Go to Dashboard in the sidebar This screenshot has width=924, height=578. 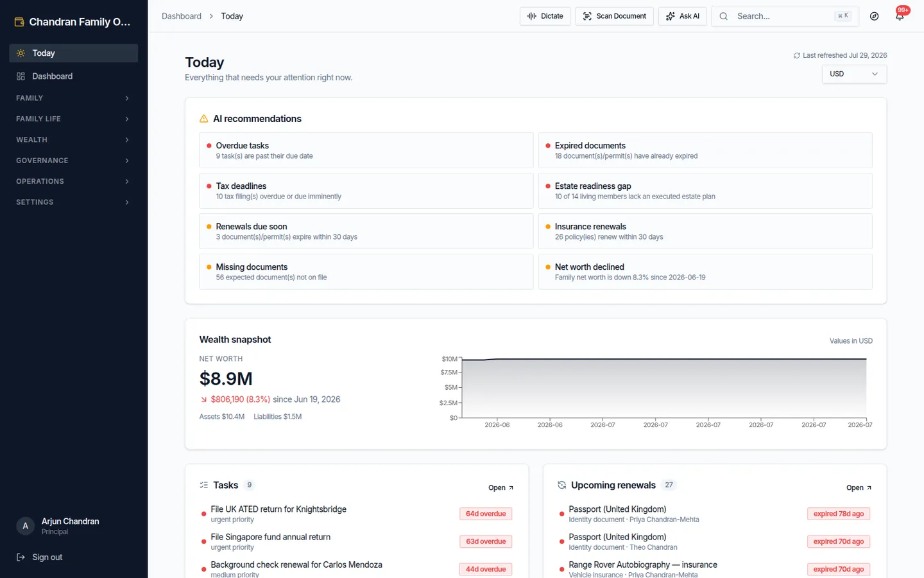[x=73, y=76]
